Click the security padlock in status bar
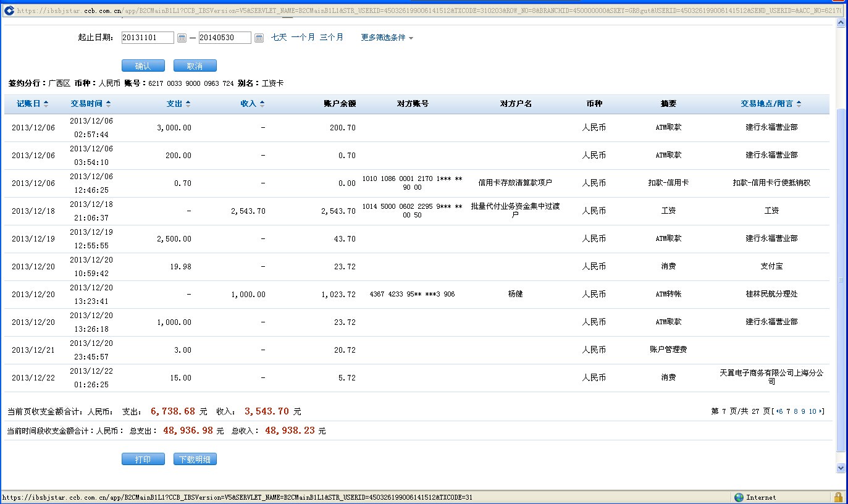 [838, 497]
